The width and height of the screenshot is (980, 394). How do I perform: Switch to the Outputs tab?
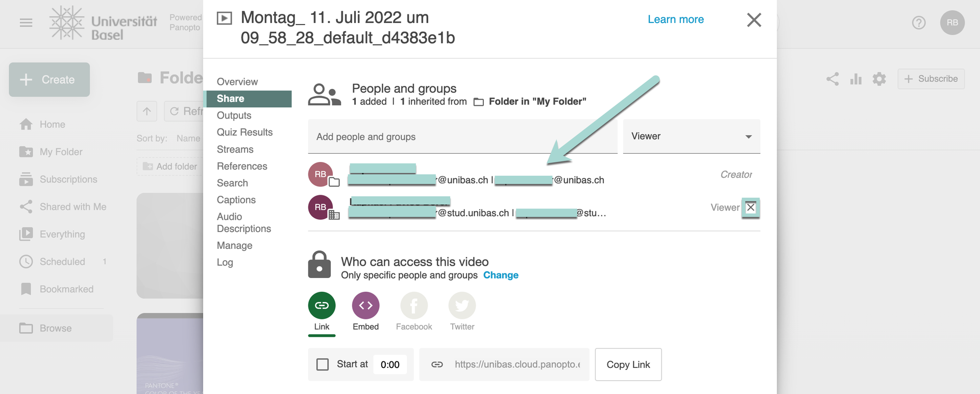[x=234, y=115]
